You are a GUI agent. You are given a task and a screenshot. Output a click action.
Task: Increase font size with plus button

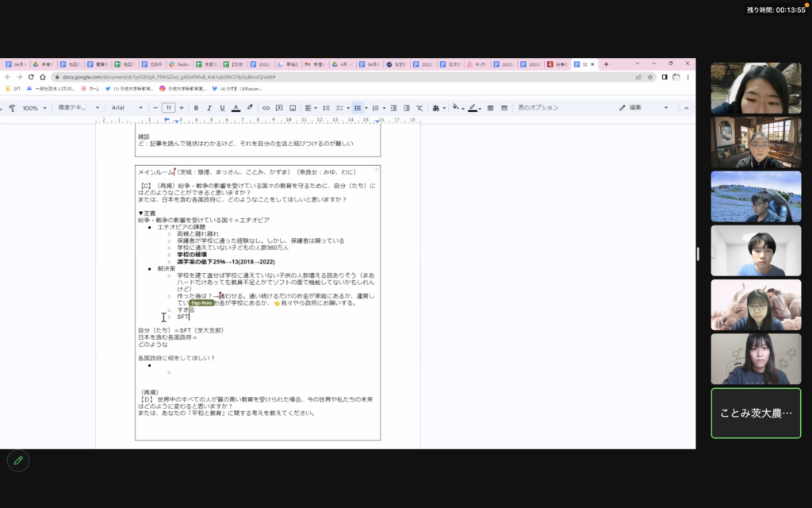pyautogui.click(x=181, y=108)
